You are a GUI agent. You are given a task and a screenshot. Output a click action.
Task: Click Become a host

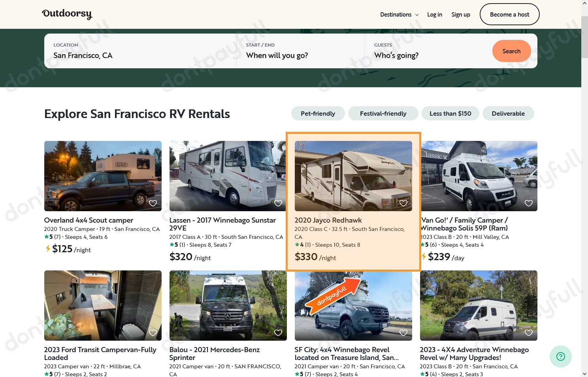[x=509, y=14]
